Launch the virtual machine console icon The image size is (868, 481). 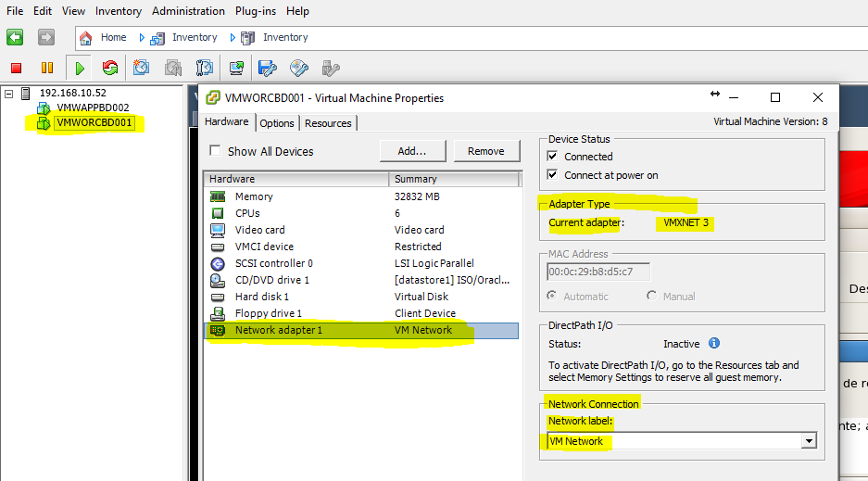pyautogui.click(x=237, y=68)
